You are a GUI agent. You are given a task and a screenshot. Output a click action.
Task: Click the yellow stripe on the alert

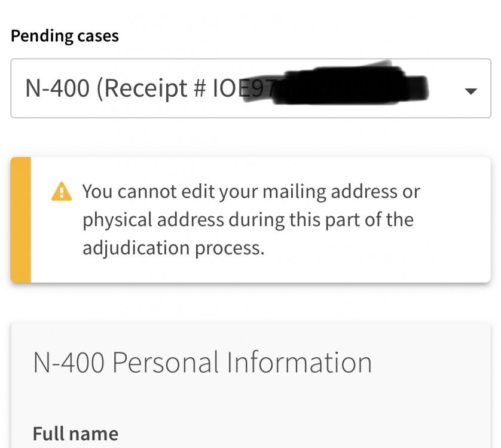pyautogui.click(x=21, y=219)
